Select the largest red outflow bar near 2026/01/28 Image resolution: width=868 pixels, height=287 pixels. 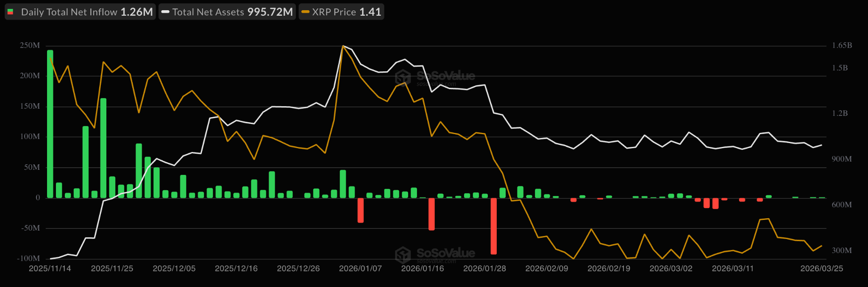(x=493, y=226)
